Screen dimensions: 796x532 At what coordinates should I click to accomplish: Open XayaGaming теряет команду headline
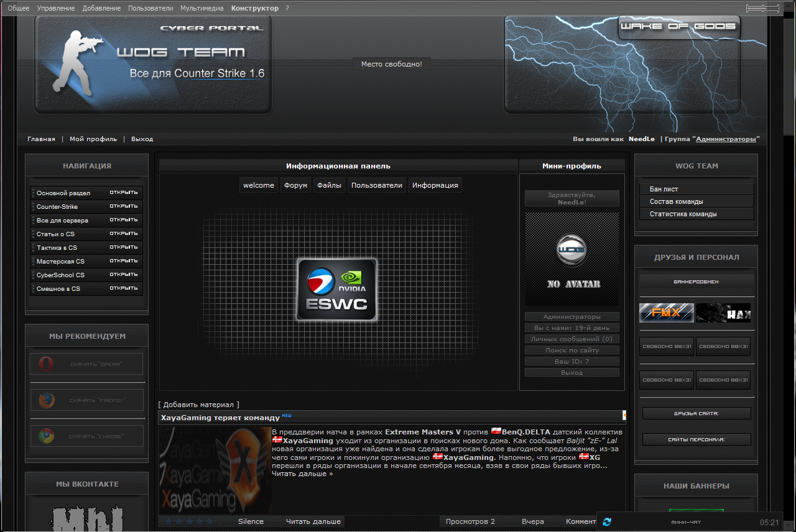click(220, 418)
